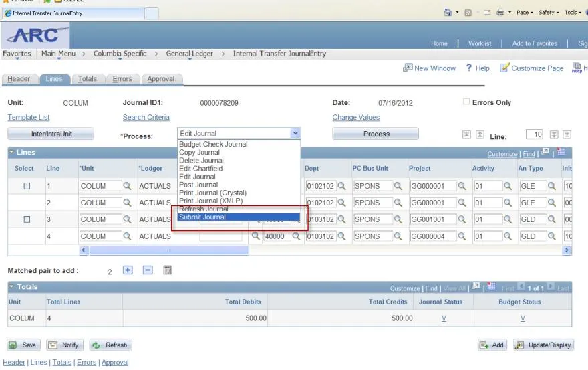Select checkbox for line 1
The width and height of the screenshot is (588, 370).
point(27,186)
